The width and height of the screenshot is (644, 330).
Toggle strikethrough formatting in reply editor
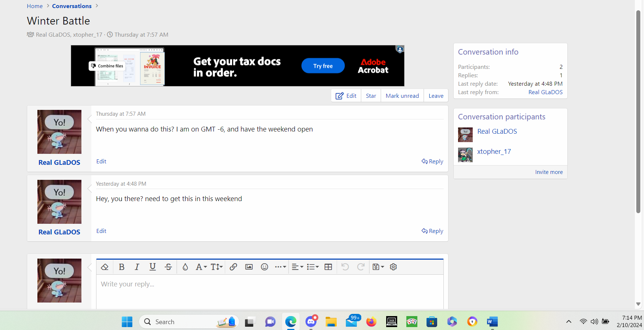(x=168, y=267)
